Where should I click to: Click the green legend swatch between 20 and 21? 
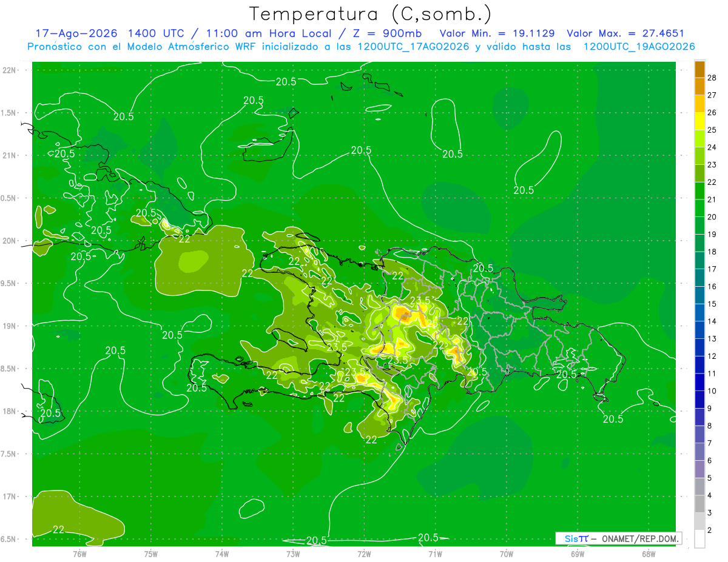[699, 209]
